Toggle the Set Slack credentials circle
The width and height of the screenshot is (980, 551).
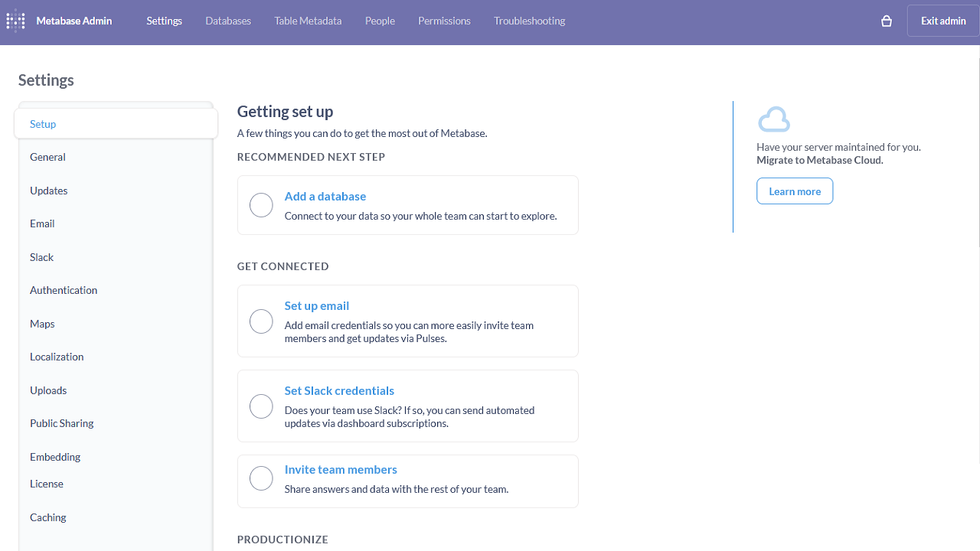[261, 406]
